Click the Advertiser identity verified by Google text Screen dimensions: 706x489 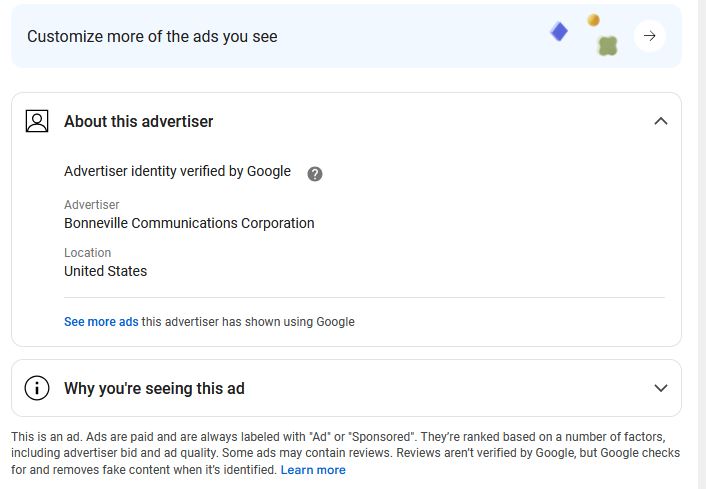177,171
